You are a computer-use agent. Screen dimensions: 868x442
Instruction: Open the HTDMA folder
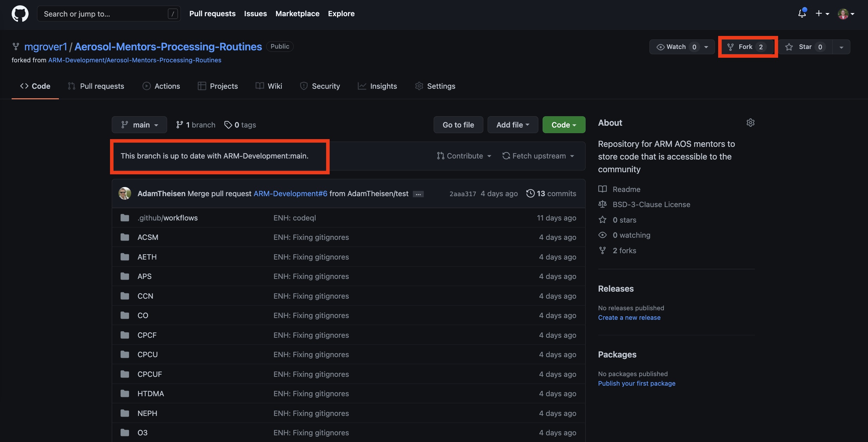click(151, 393)
